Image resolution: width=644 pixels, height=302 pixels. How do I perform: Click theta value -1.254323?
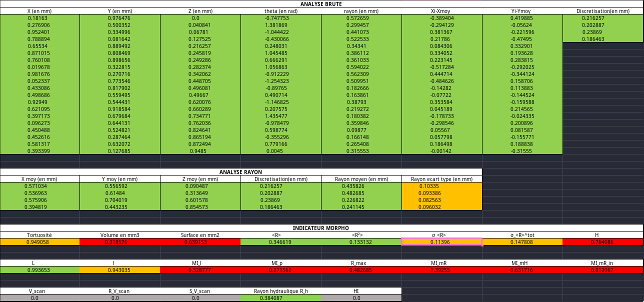[x=281, y=81]
